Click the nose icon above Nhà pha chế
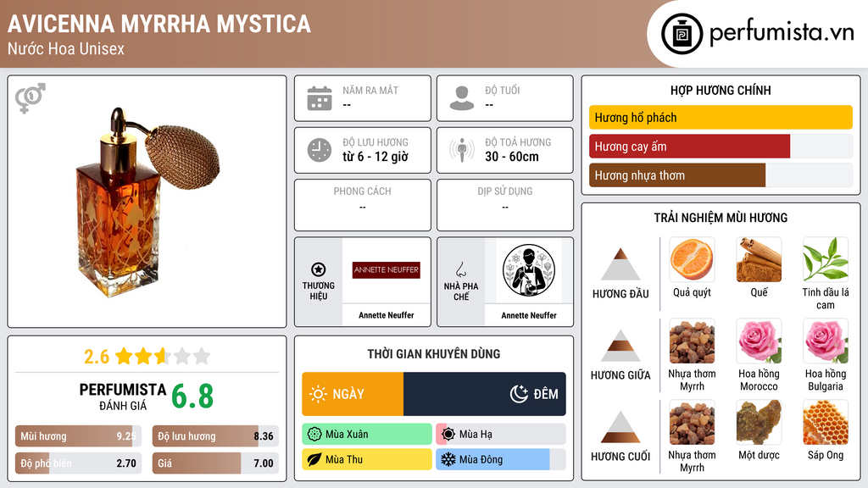Screen dimensions: 868x488 click(x=460, y=269)
